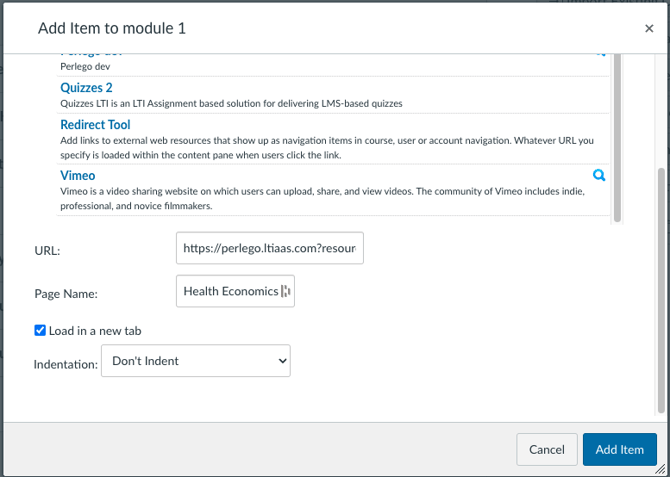The image size is (670, 477).
Task: Click the Load in a new tab label
Action: (101, 330)
